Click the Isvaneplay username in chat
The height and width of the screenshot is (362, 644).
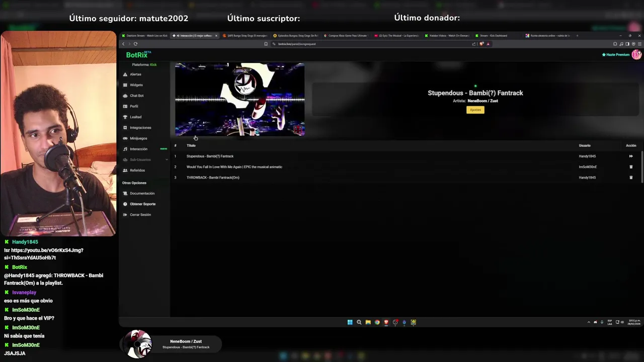24,293
